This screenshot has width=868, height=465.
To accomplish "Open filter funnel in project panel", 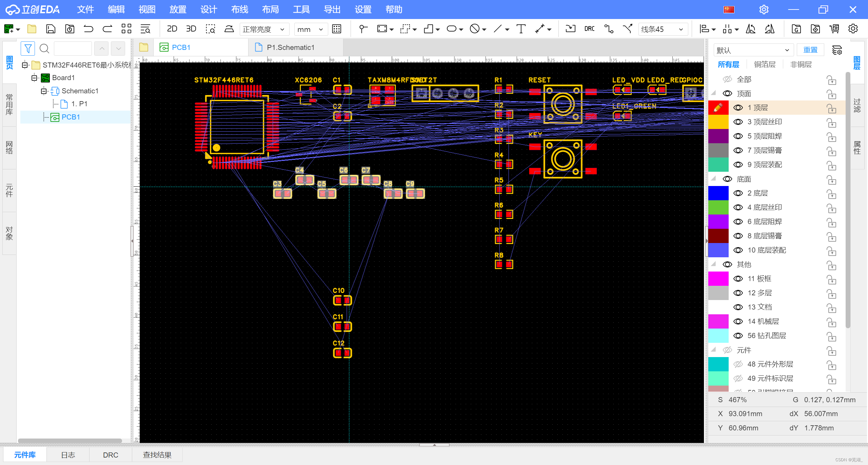I will 28,49.
